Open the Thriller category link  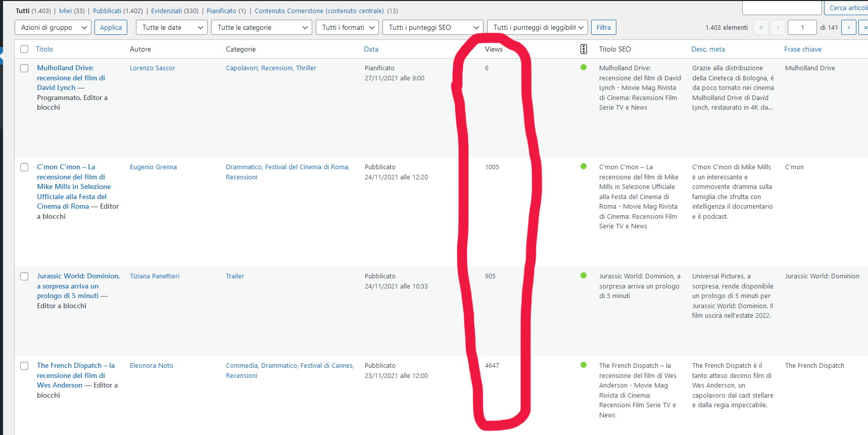(306, 68)
